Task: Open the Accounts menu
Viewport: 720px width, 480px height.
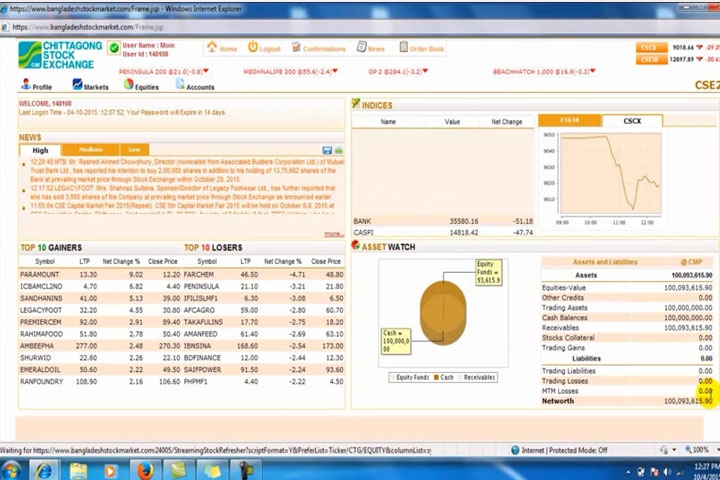Action: [x=194, y=86]
